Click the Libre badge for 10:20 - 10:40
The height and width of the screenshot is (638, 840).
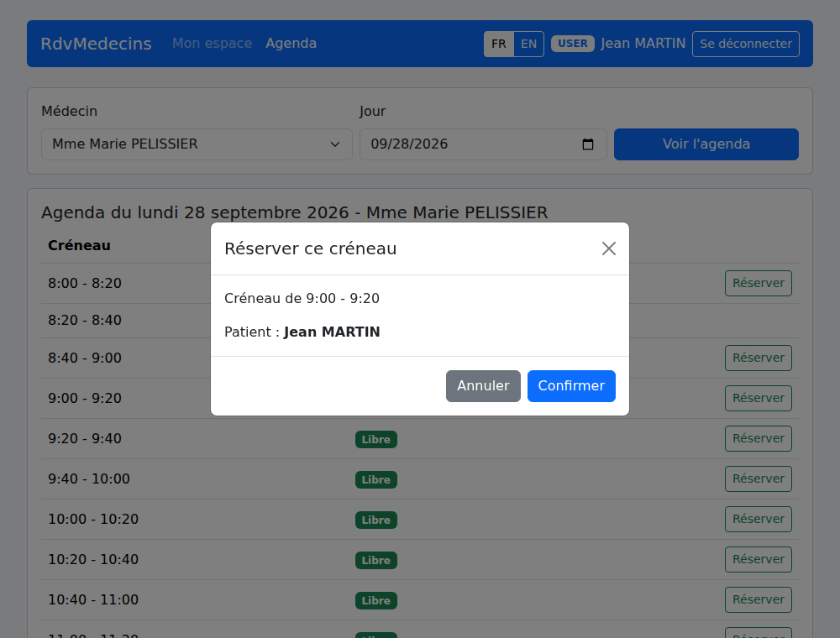[376, 561]
